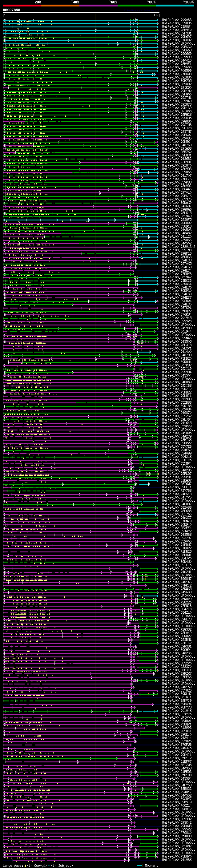Screen dimensions: 197x868
Task: Click hit label UniRef100_Q9STN1
Action: [177, 98]
